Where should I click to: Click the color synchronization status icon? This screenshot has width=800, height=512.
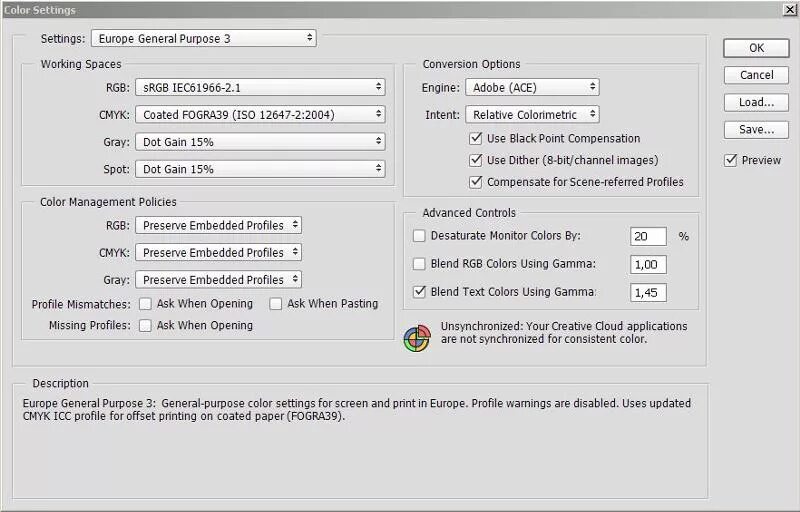click(417, 339)
